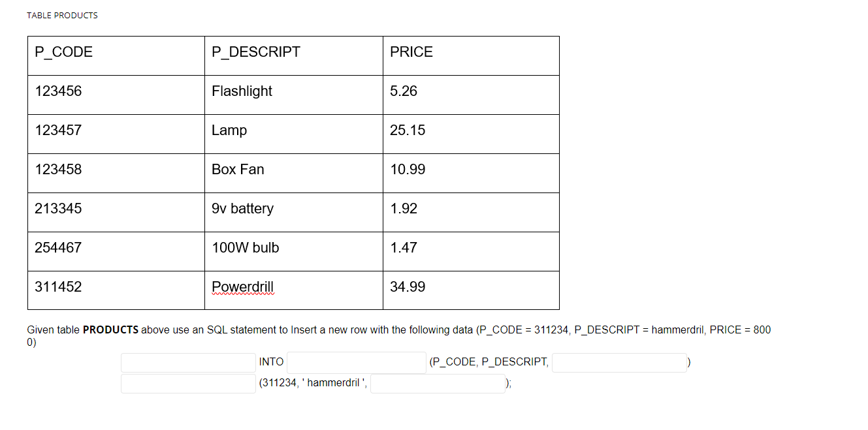Click the Lamp description cell
Image resolution: width=868 pixels, height=430 pixels.
pos(229,131)
